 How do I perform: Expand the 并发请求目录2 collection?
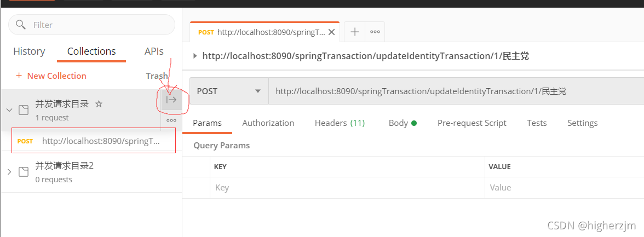9,172
